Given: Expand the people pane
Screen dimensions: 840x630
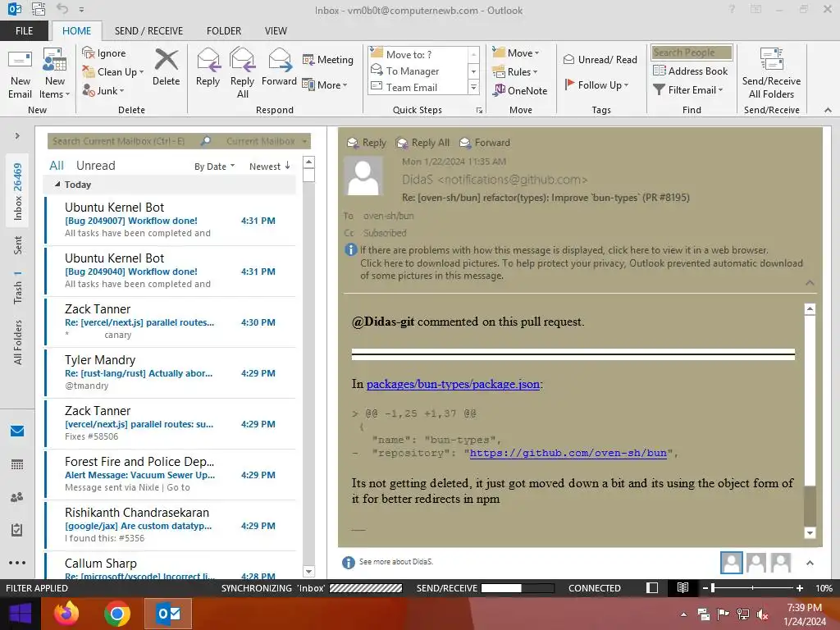Looking at the screenshot, I should click(x=810, y=563).
